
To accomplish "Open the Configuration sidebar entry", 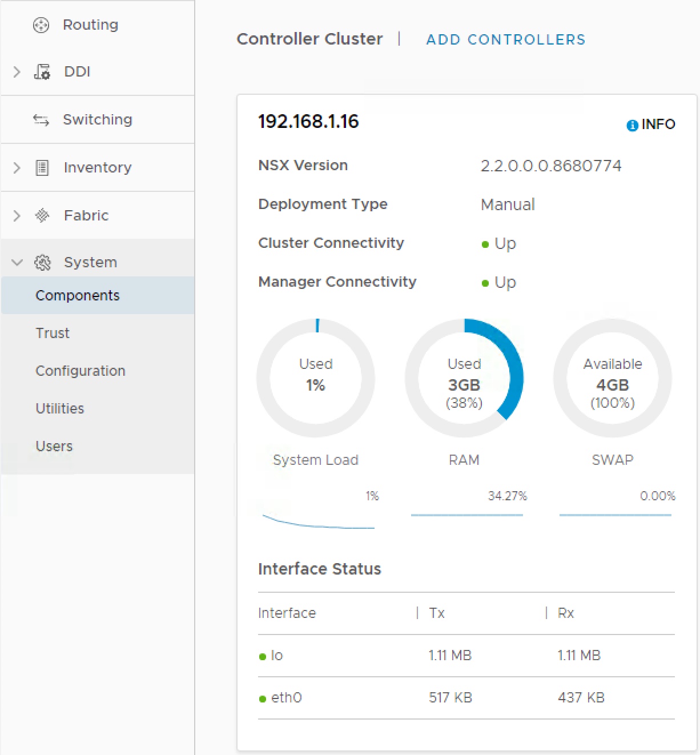I will [x=81, y=371].
